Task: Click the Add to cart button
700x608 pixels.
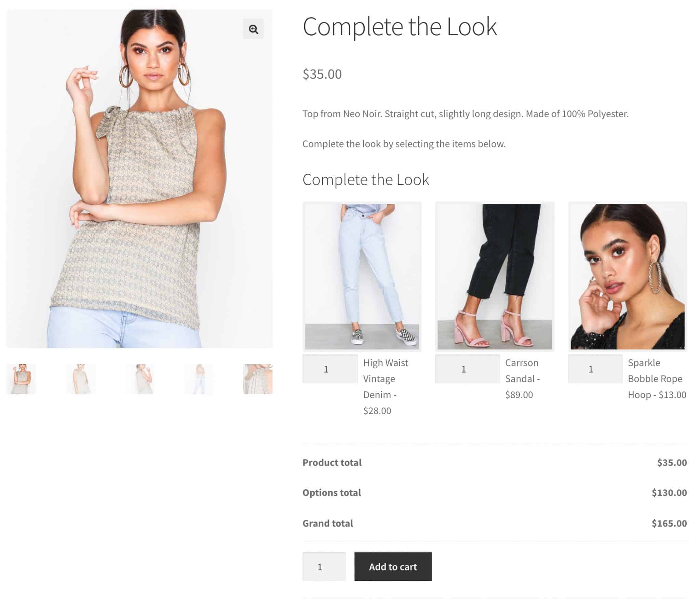Action: 393,566
